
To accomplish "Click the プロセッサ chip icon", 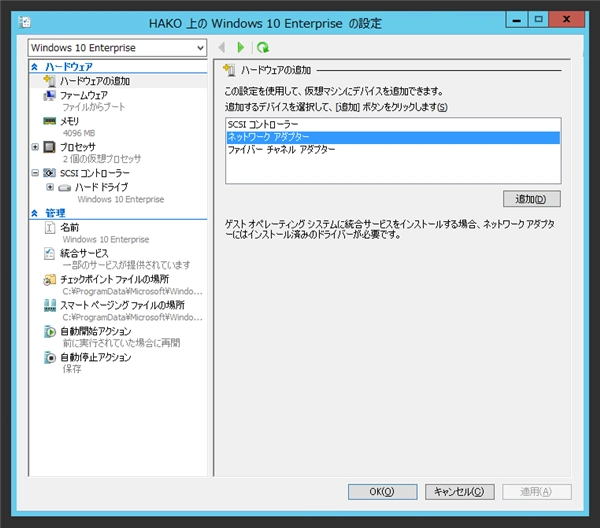I will pos(49,147).
